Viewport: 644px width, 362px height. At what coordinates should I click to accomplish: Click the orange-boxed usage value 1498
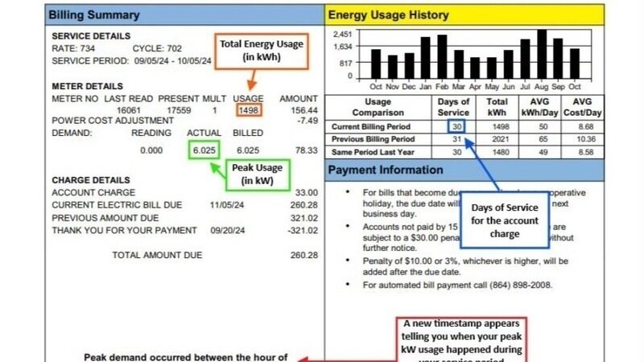[x=250, y=109]
